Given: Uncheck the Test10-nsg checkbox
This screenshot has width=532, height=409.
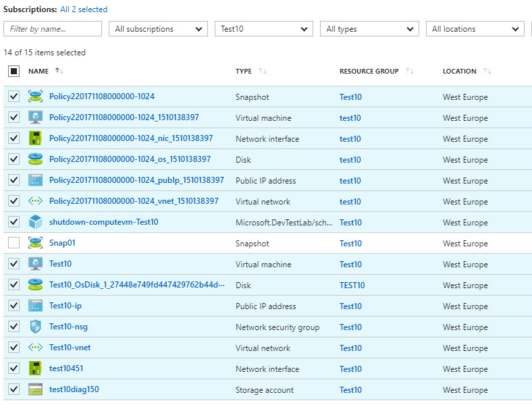Looking at the screenshot, I should [14, 327].
